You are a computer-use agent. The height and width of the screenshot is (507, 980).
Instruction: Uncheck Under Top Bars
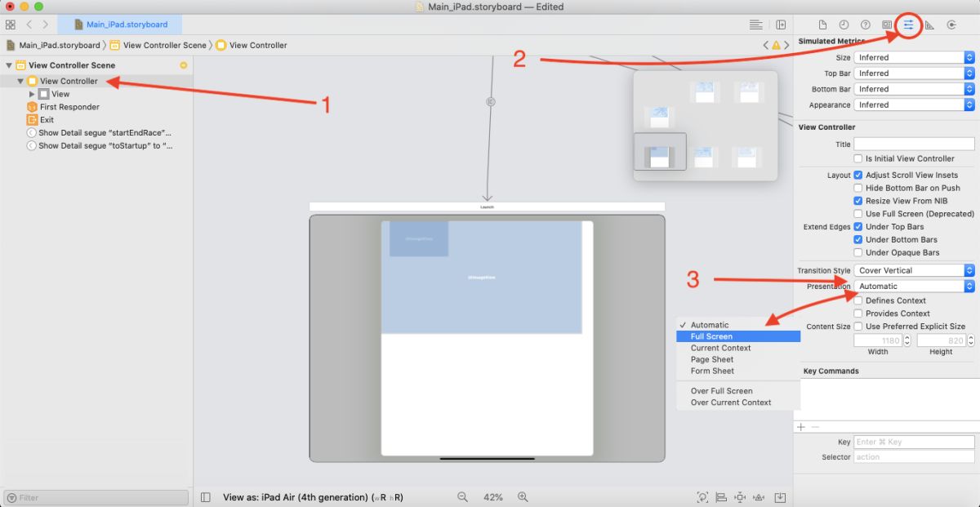[x=858, y=227]
